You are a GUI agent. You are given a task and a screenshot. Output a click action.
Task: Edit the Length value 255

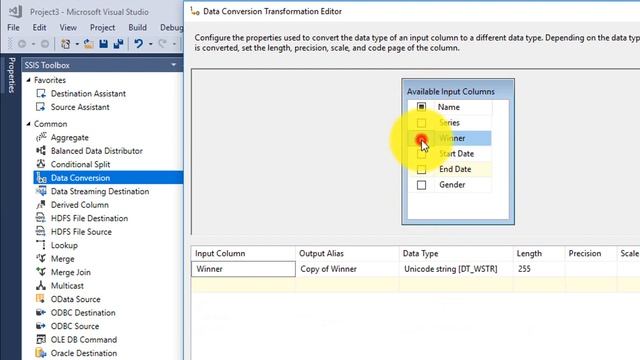point(539,269)
